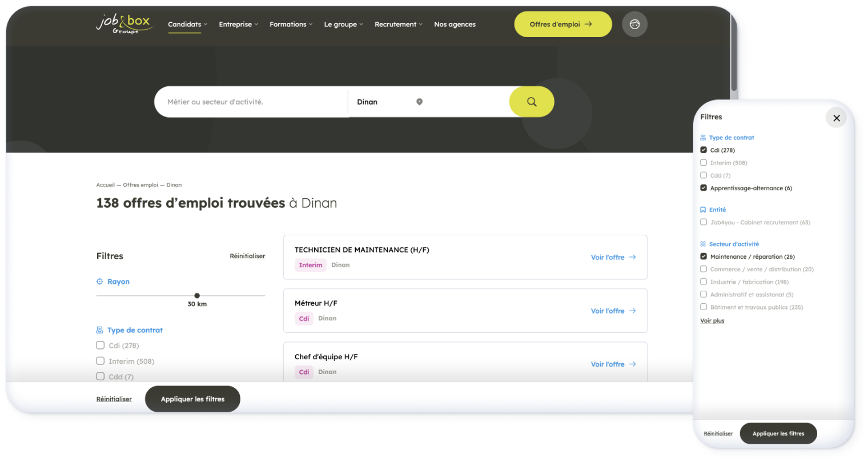Viewport: 868px width, 462px height.
Task: Click the Job&box Groupe logo
Action: pos(124,24)
